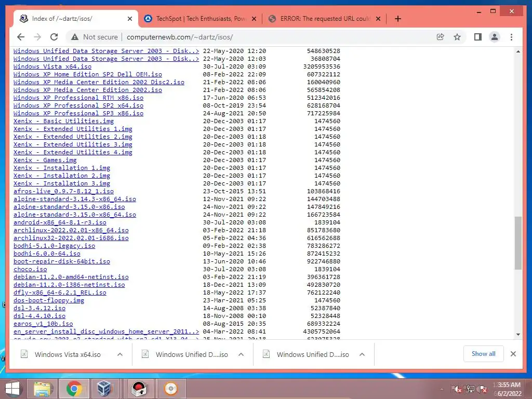
Task: Expand options for the middle Windows Unified download
Action: 241,354
